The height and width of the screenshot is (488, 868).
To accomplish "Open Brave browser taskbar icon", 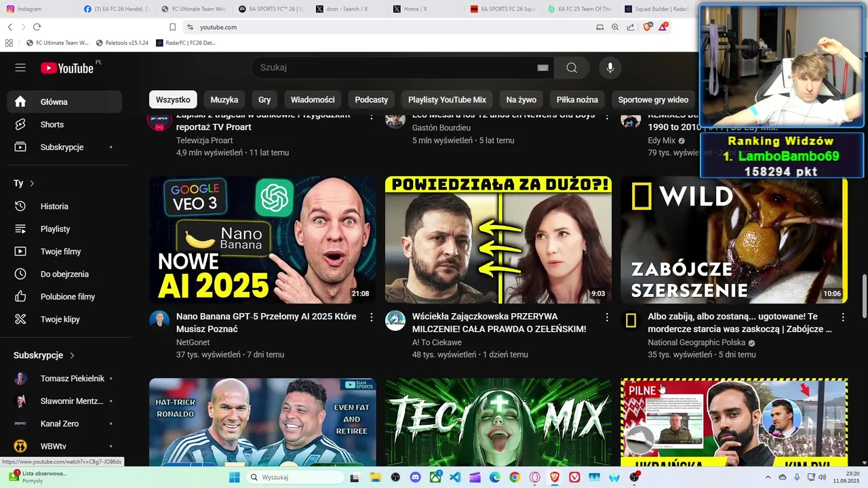I will pos(555,477).
